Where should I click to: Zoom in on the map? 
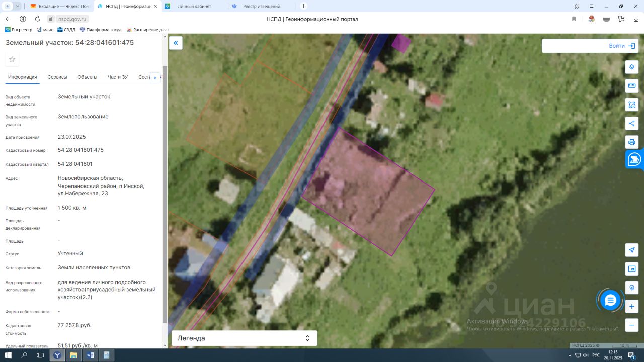(x=632, y=306)
